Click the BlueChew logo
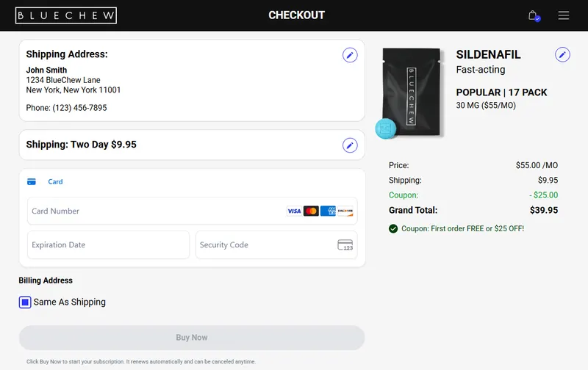This screenshot has height=370, width=588. tap(66, 15)
